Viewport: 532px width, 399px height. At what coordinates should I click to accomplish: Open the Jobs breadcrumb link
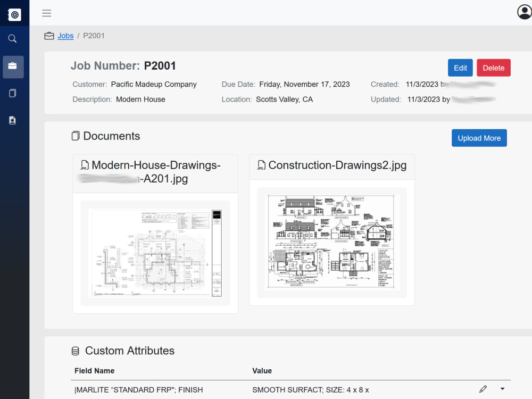65,36
